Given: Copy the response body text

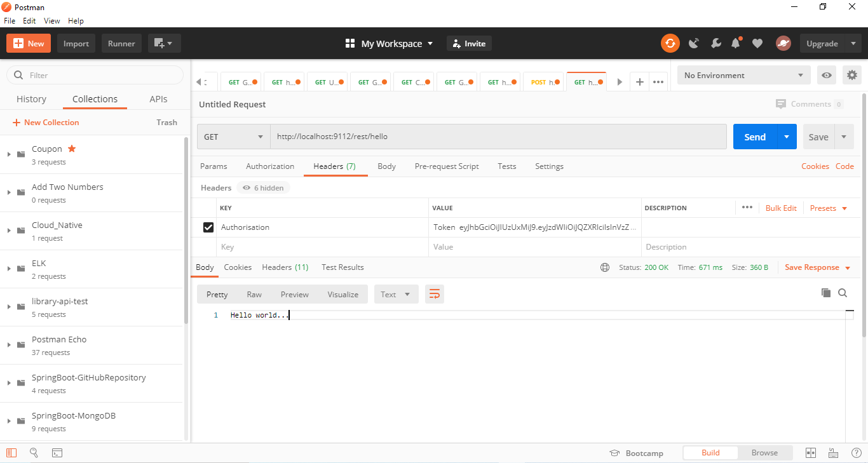Looking at the screenshot, I should 826,292.
